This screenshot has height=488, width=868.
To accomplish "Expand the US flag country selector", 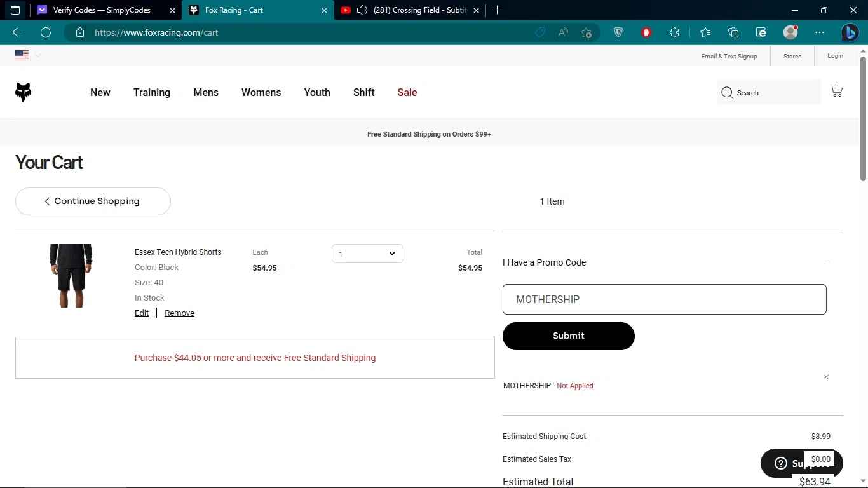I will coord(28,55).
